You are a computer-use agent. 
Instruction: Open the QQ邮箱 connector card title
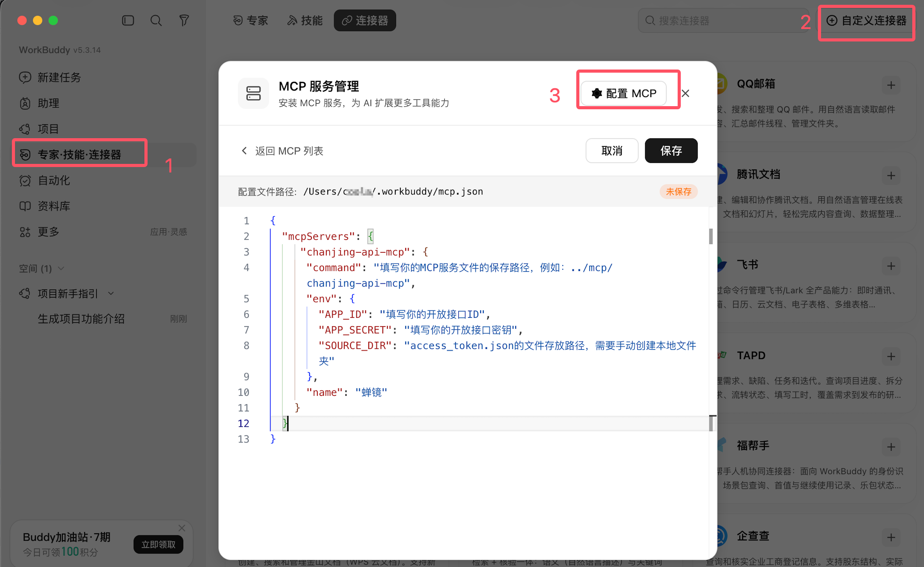(756, 84)
